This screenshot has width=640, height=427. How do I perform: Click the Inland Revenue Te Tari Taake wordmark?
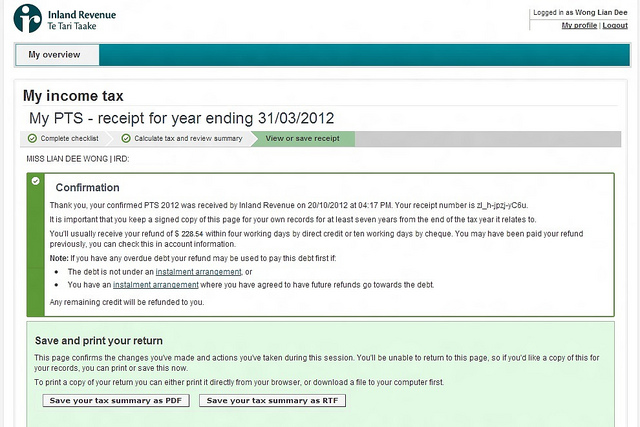click(80, 18)
